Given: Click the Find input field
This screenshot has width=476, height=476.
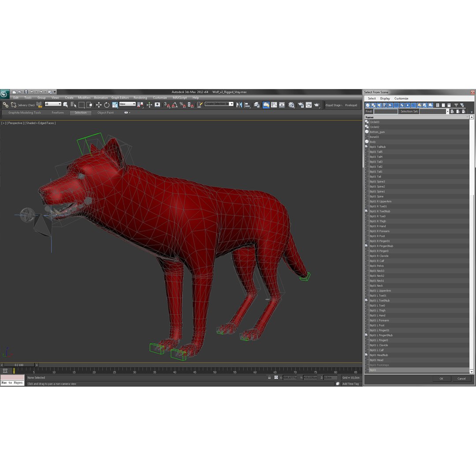Looking at the screenshot, I should point(386,112).
